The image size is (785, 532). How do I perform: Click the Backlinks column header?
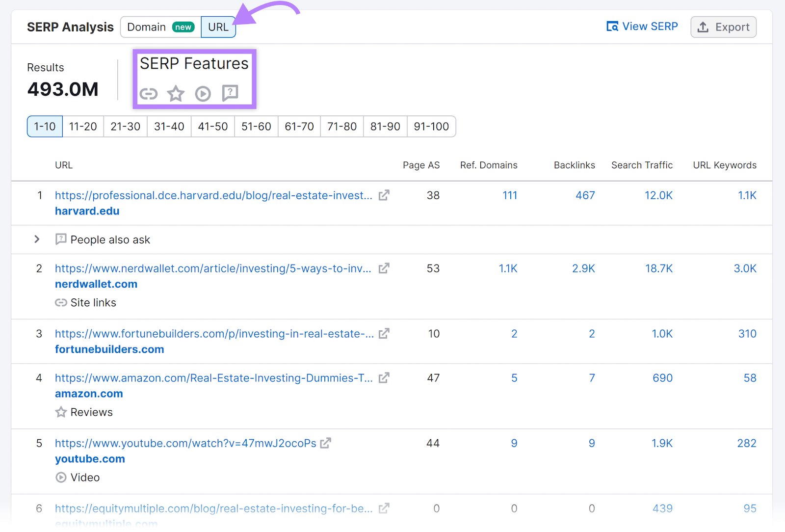[575, 165]
